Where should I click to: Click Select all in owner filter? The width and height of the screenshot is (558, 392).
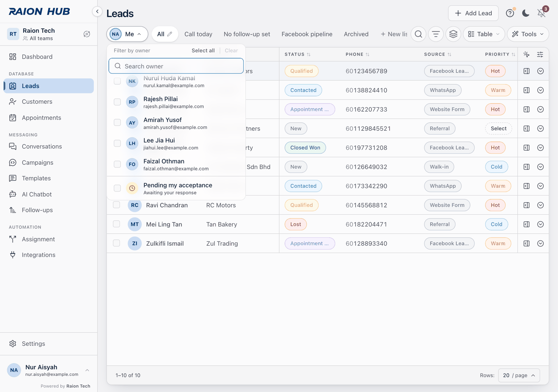(x=203, y=51)
